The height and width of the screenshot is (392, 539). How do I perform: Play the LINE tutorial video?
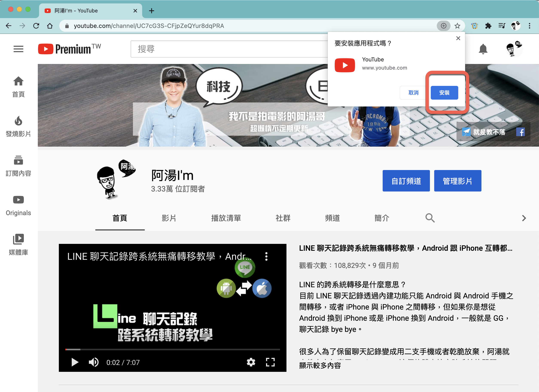(x=75, y=362)
